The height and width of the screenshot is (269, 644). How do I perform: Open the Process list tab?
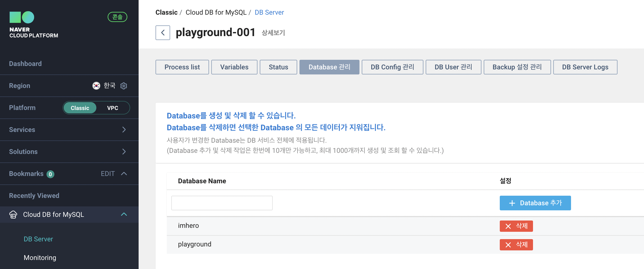coord(182,67)
